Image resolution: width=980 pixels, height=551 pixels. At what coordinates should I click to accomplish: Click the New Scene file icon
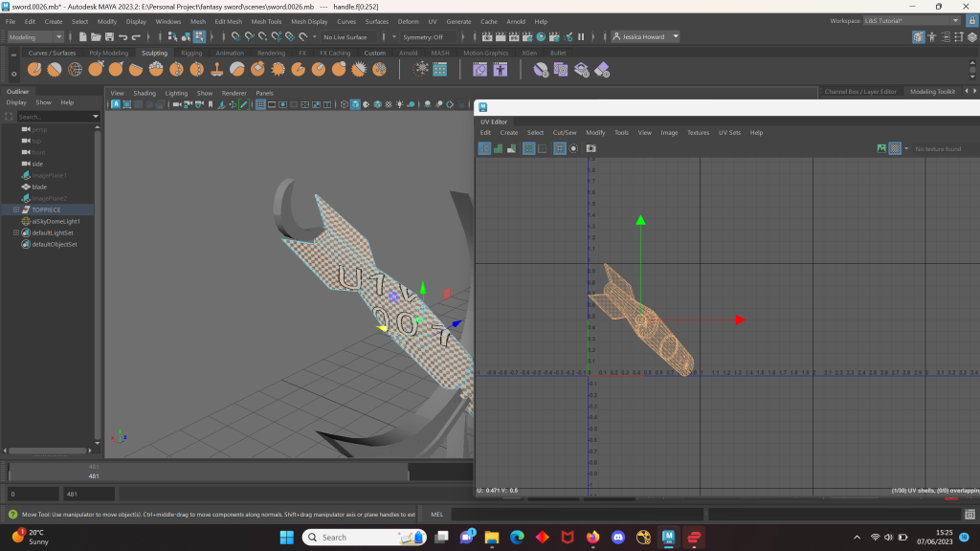[82, 37]
